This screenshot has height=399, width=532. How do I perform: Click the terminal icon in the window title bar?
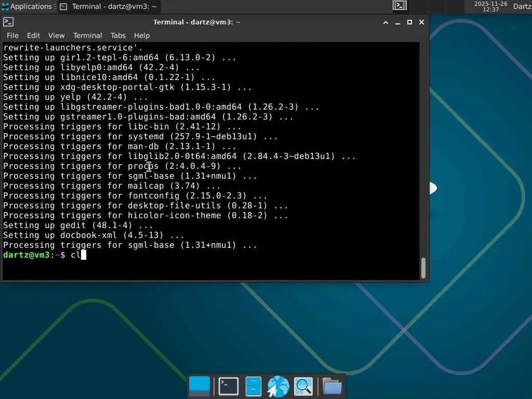click(8, 22)
